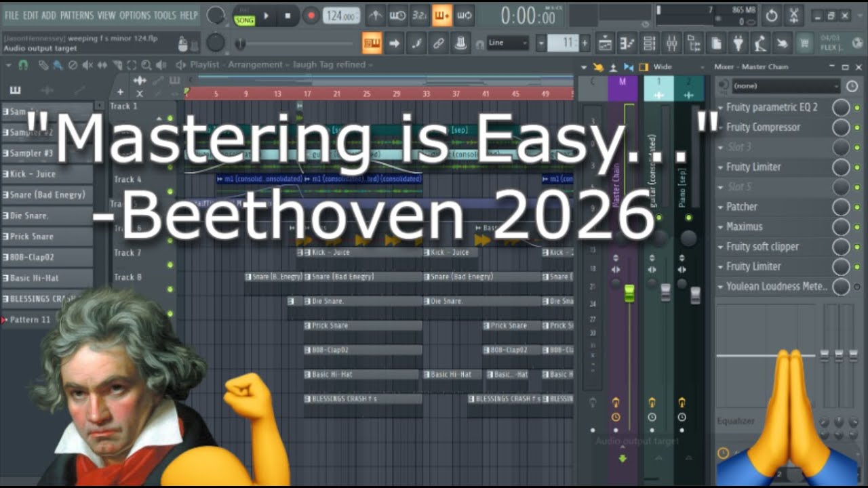The image size is (868, 488).
Task: Arm the red Record button
Action: coord(311,16)
